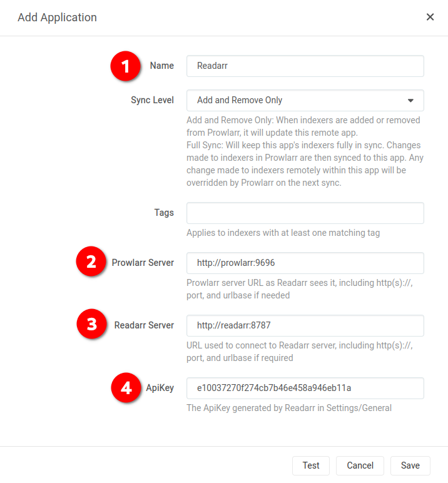Screen dimensions: 448x483
Task: Click the Tags label
Action: [x=164, y=213]
